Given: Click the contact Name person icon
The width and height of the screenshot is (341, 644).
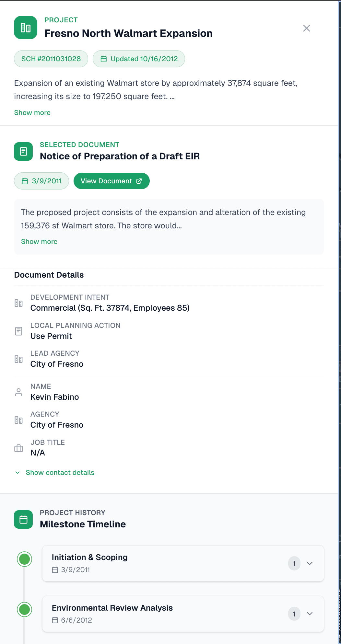Looking at the screenshot, I should pyautogui.click(x=18, y=392).
